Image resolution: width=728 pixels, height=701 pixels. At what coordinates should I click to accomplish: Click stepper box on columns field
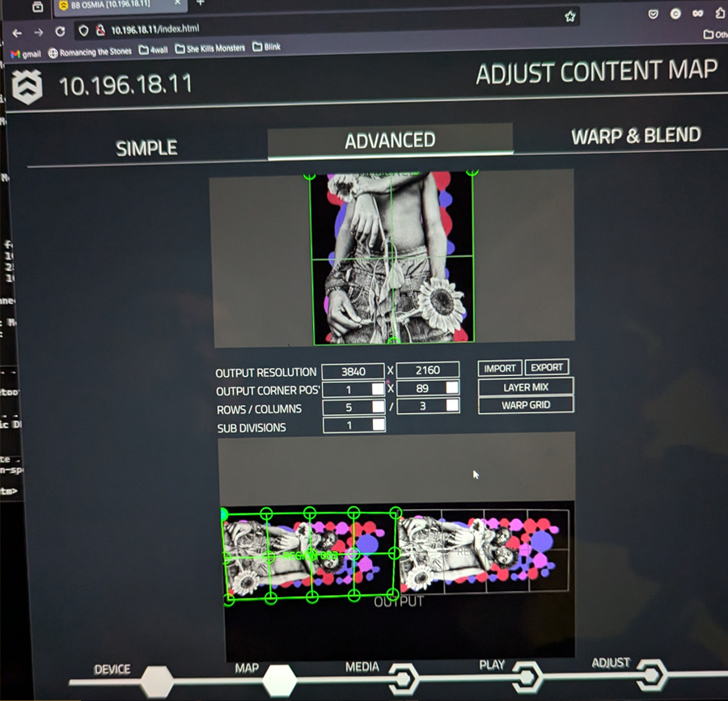click(x=451, y=405)
